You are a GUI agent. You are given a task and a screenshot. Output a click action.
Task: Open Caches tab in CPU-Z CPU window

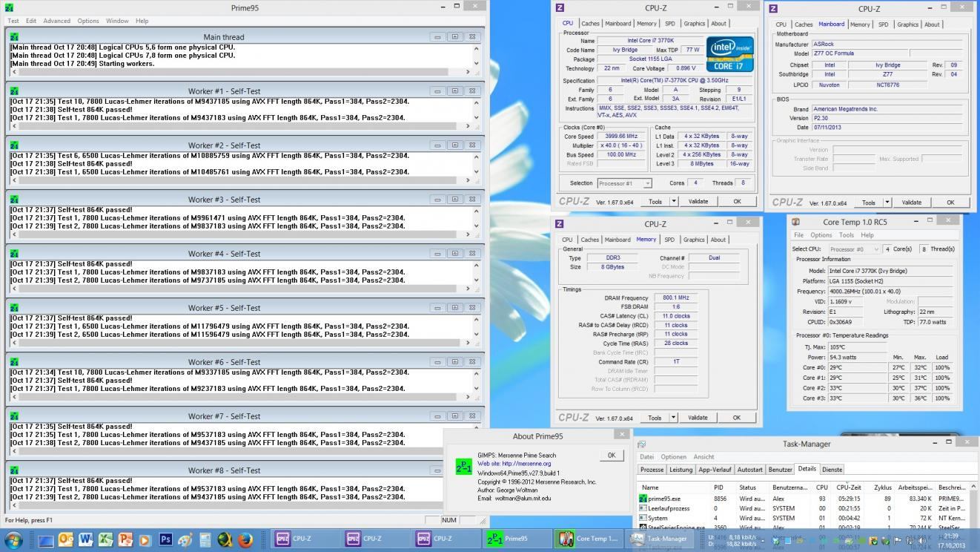(x=590, y=24)
